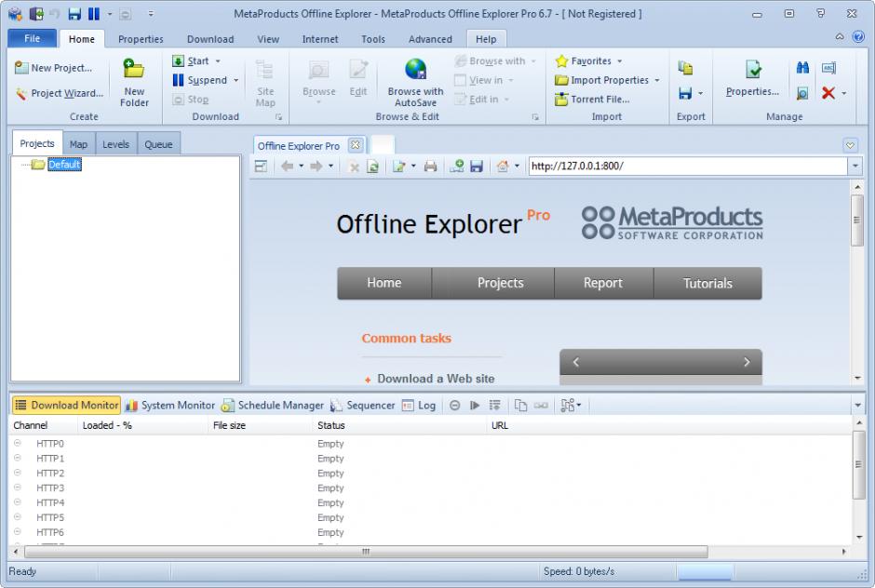Click the Report button on the web page
Screen dimensions: 875x588
coord(603,284)
